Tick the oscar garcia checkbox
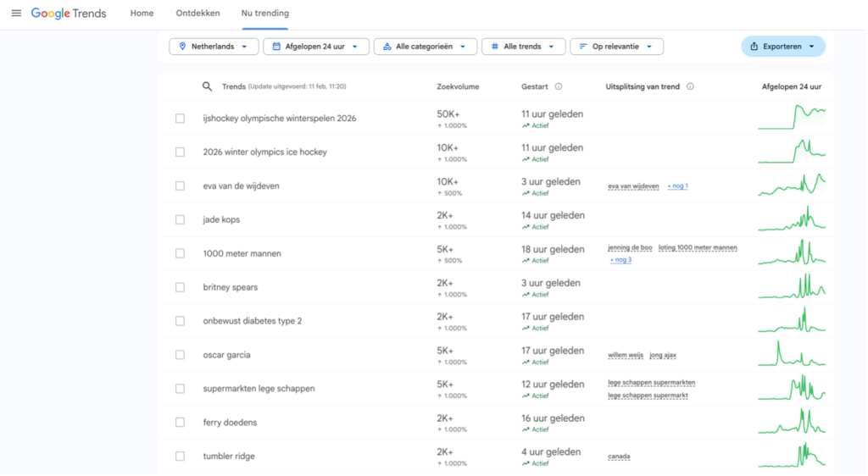 point(180,355)
